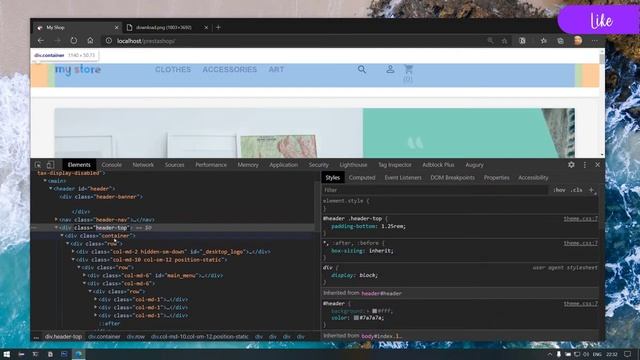Viewport: 640px width, 360px height.
Task: Open a new browser tab with plus icon
Action: 218,27
